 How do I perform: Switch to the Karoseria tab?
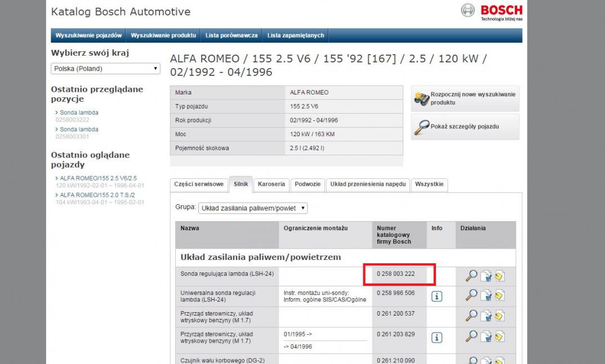tap(272, 185)
